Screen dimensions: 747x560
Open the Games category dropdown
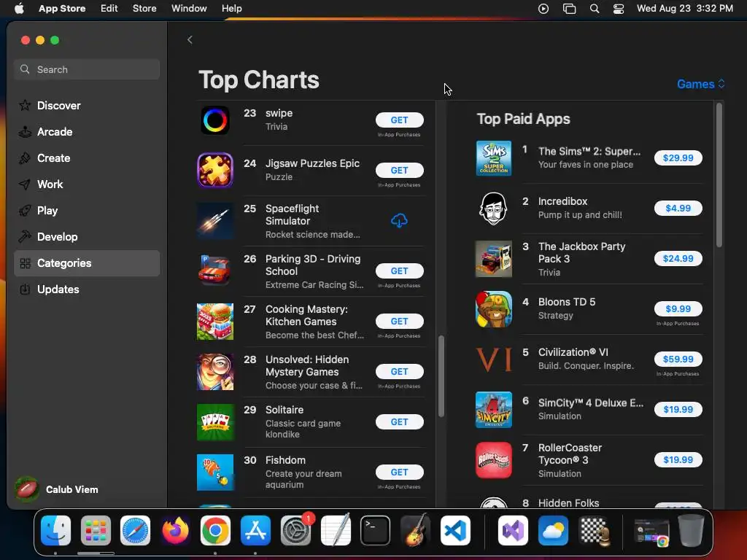(x=701, y=85)
